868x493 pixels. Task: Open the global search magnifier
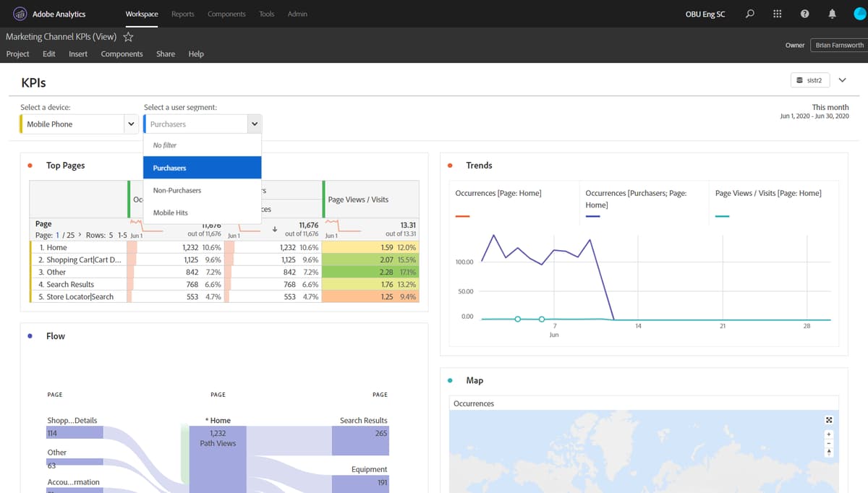pyautogui.click(x=749, y=14)
